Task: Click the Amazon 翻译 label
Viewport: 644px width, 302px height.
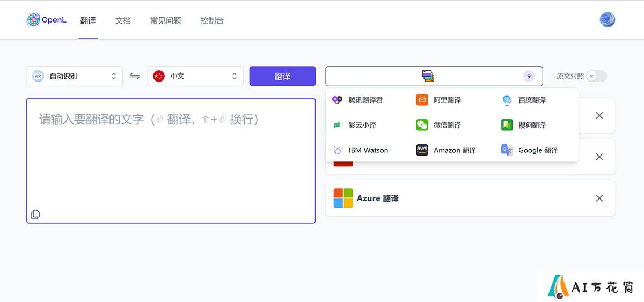Action: 455,150
